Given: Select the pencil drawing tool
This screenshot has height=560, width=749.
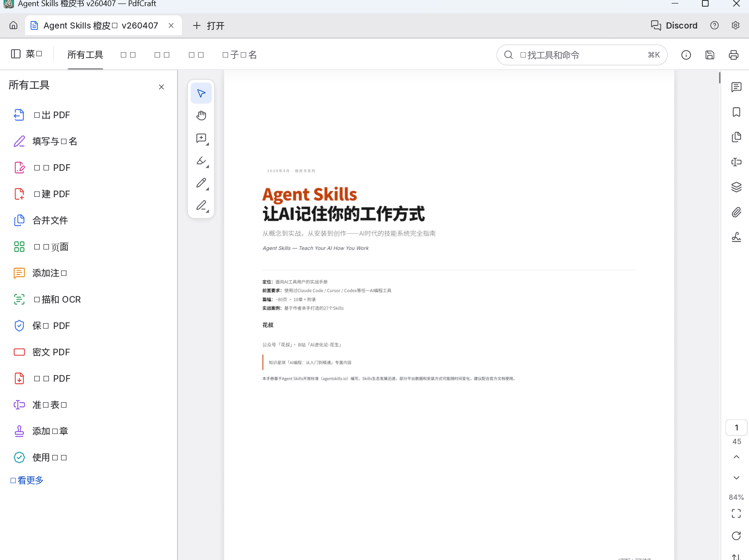Looking at the screenshot, I should 201,183.
